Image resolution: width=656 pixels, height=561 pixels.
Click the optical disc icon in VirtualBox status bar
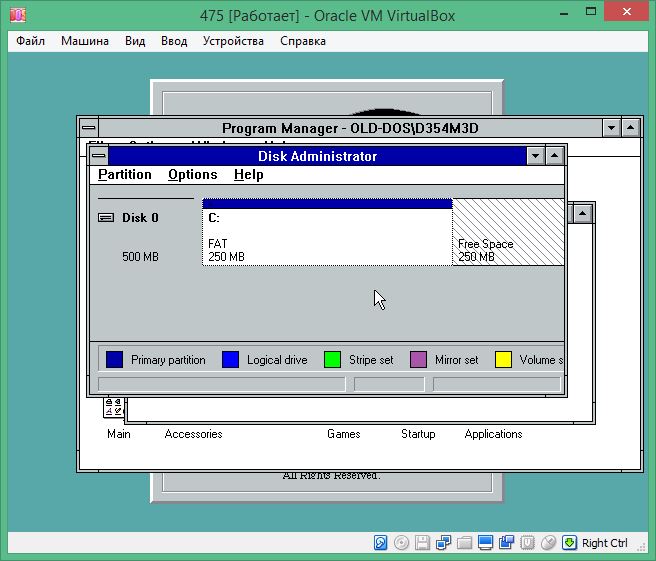[401, 543]
